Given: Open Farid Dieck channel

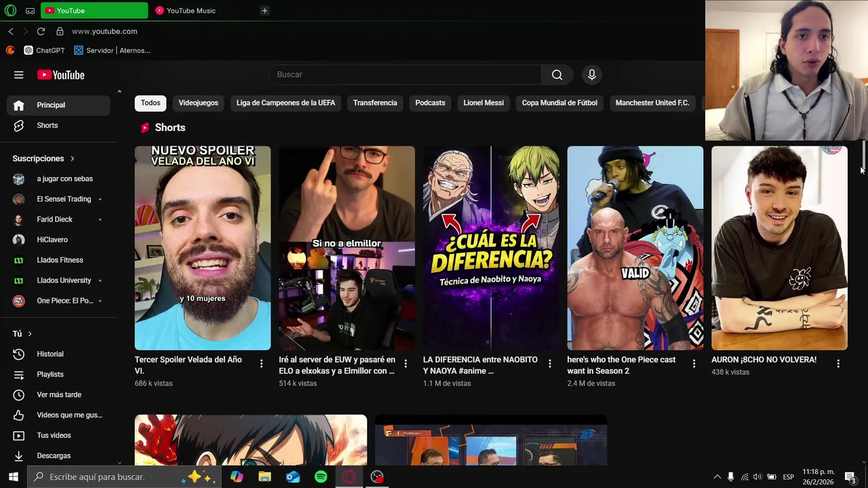Looking at the screenshot, I should pyautogui.click(x=58, y=220).
